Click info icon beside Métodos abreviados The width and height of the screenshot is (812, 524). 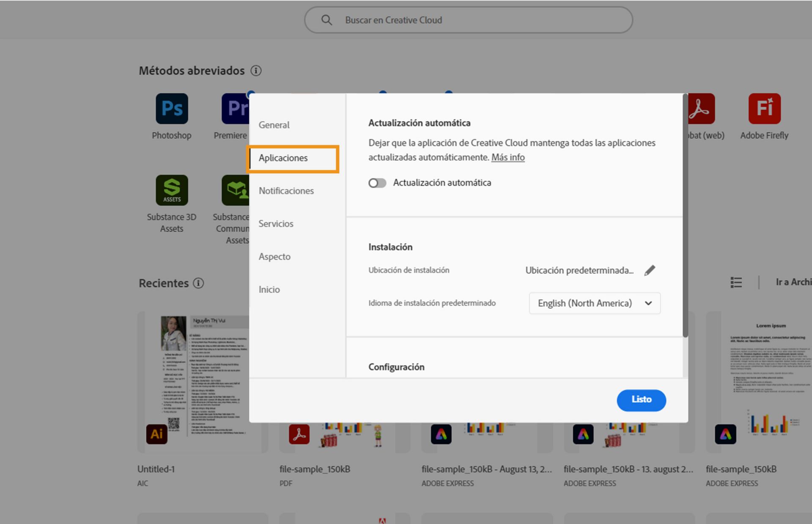256,71
